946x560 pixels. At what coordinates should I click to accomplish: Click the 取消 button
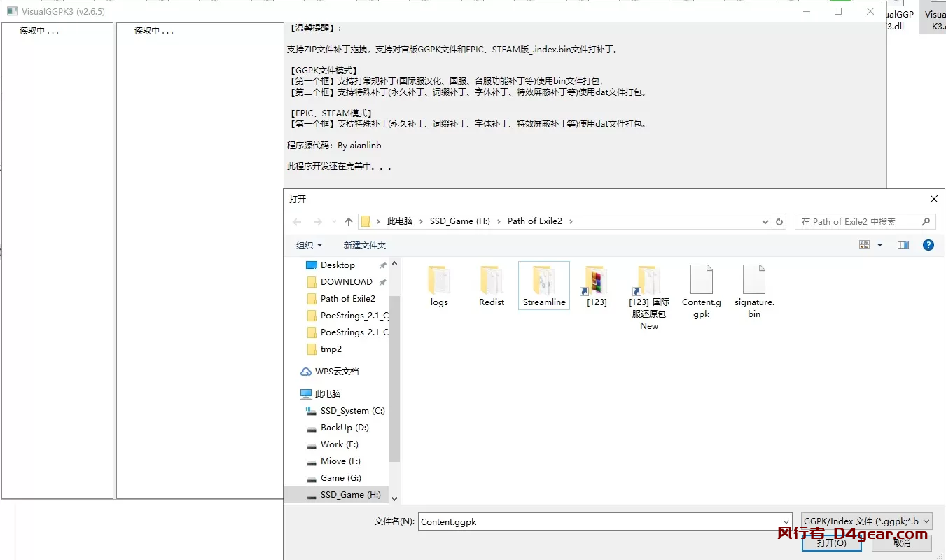[x=901, y=542]
